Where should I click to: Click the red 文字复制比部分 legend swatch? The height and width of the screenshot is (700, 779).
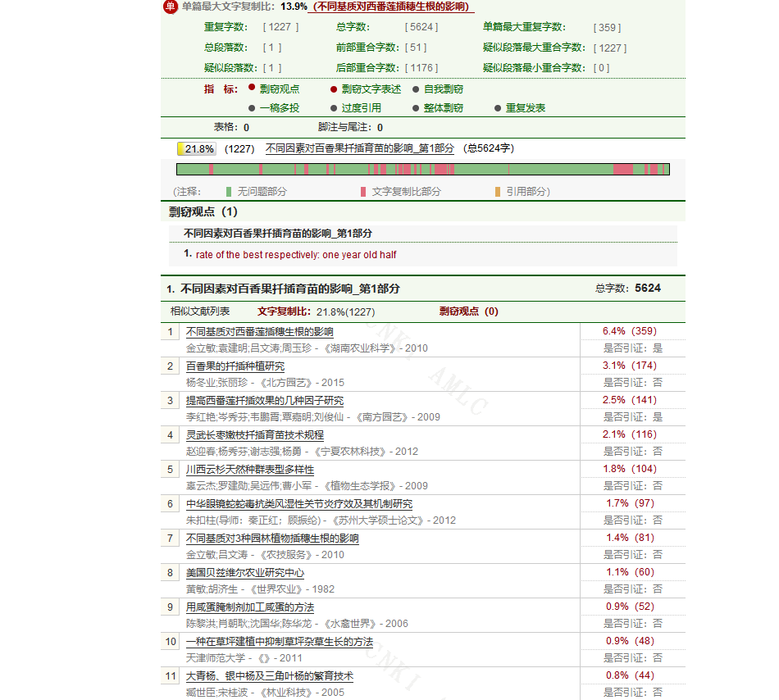(363, 192)
